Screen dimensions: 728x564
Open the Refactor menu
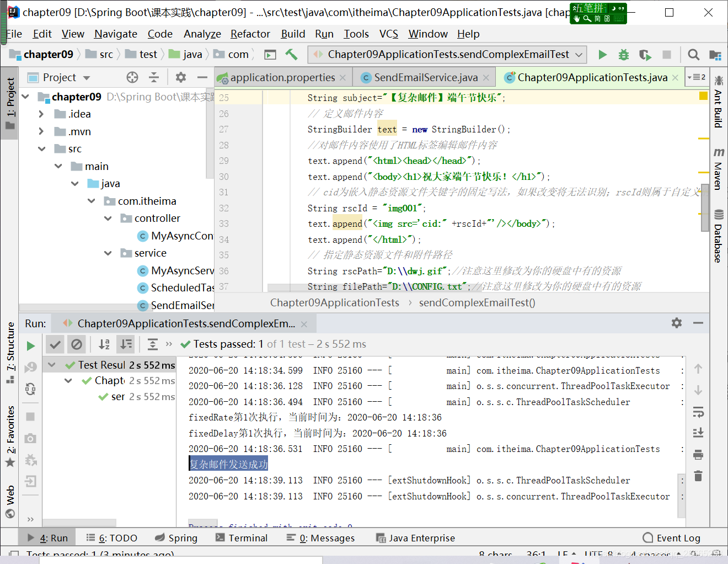pyautogui.click(x=250, y=34)
